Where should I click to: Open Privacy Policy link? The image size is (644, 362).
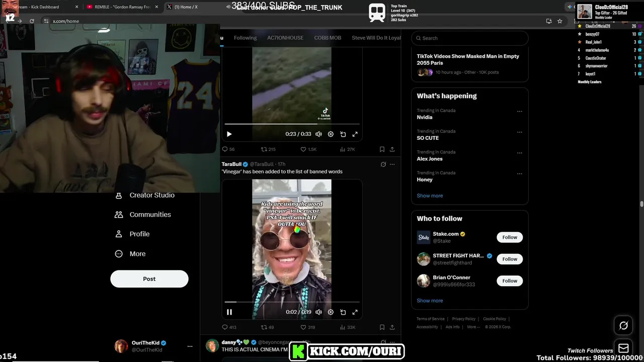pos(463,319)
